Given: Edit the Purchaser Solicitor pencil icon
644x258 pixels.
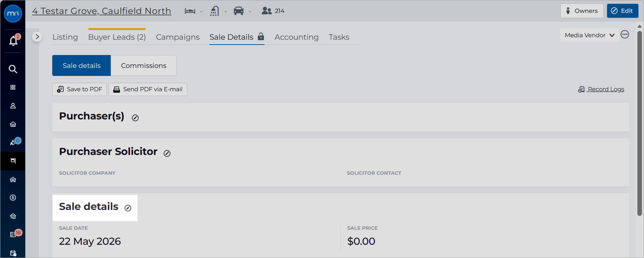Looking at the screenshot, I should tap(167, 154).
